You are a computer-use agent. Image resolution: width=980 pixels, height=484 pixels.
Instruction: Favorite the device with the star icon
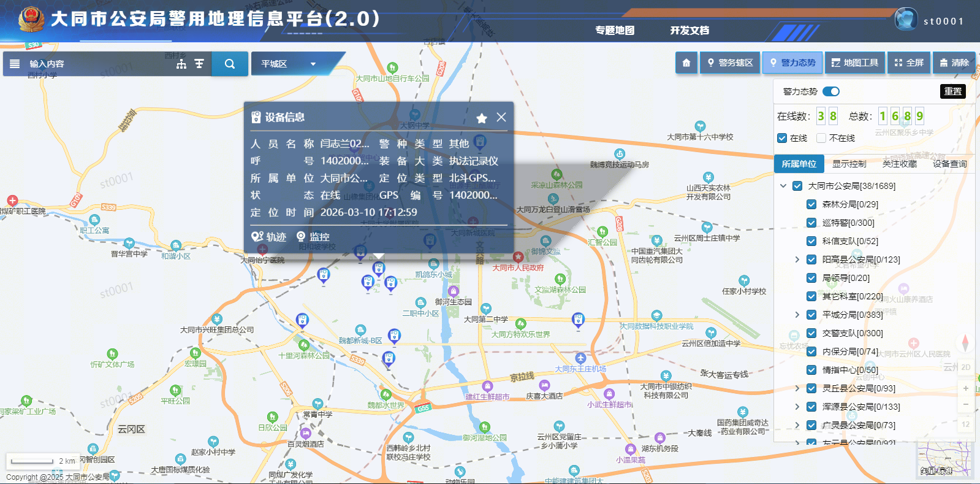(482, 118)
